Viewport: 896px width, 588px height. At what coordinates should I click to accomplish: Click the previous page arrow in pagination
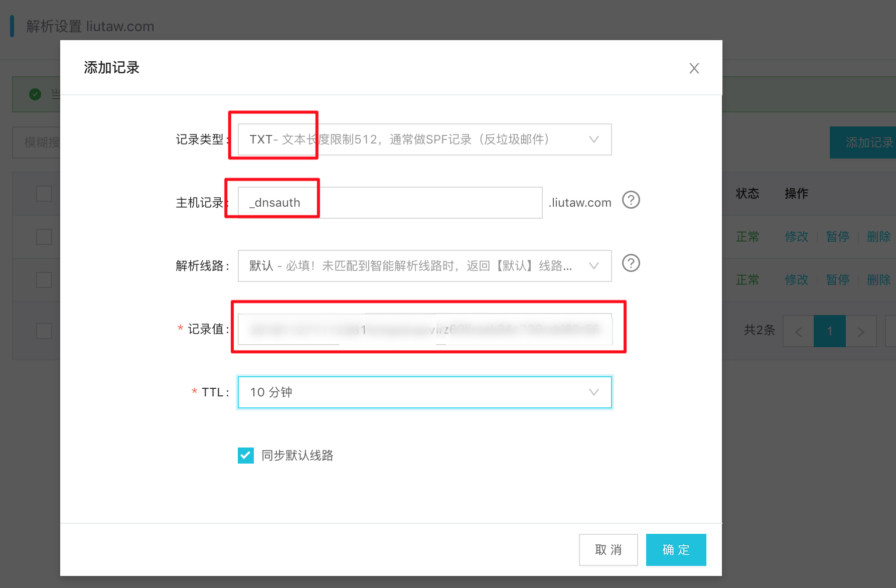tap(798, 331)
